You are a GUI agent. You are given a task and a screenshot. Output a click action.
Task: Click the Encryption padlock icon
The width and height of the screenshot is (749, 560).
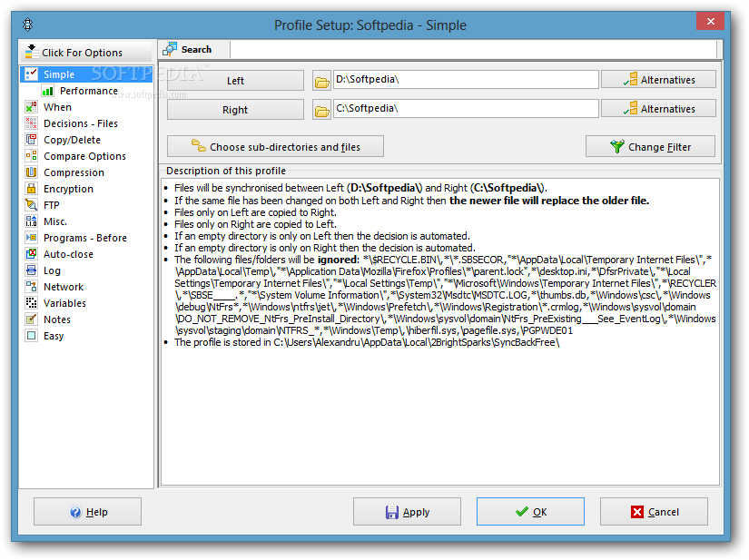pyautogui.click(x=31, y=189)
